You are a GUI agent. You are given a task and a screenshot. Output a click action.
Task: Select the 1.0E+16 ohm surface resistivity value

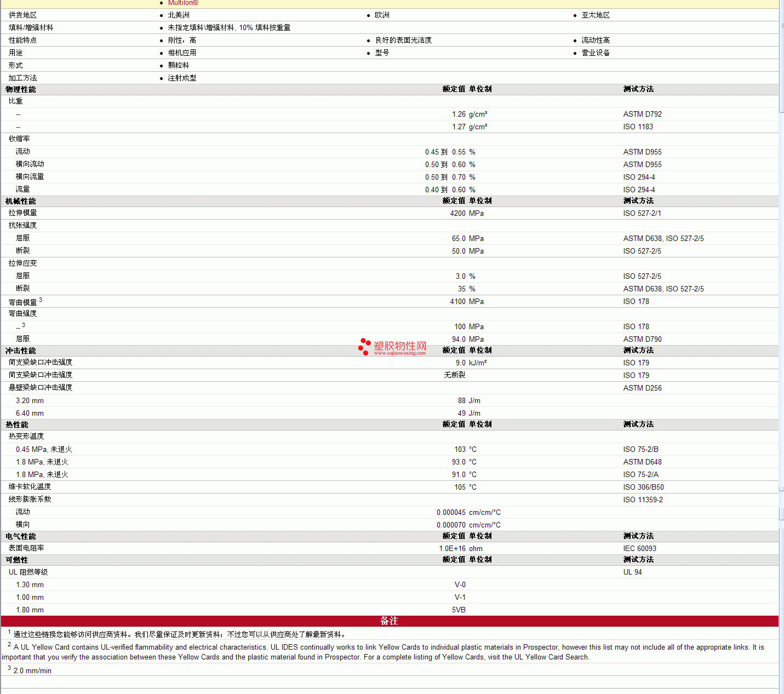point(461,549)
